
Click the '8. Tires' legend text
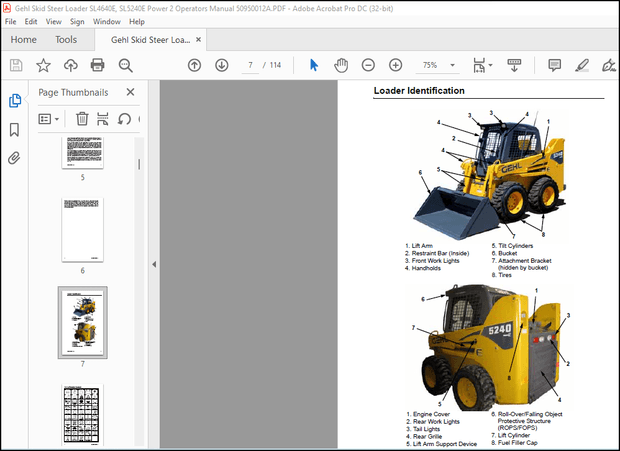point(501,275)
